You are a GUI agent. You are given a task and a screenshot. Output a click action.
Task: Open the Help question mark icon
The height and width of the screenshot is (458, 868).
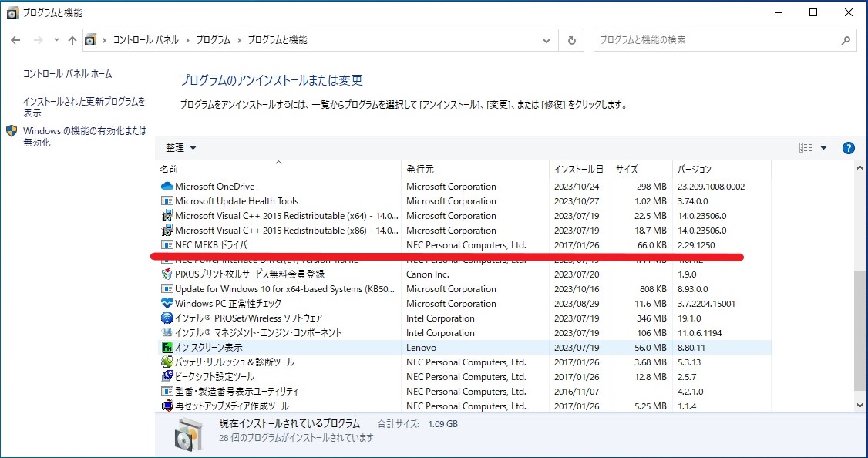(848, 148)
